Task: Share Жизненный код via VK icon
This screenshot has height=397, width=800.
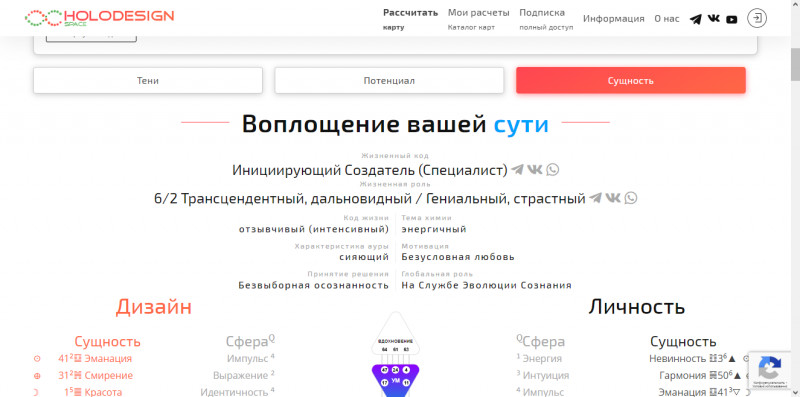Action: (535, 169)
